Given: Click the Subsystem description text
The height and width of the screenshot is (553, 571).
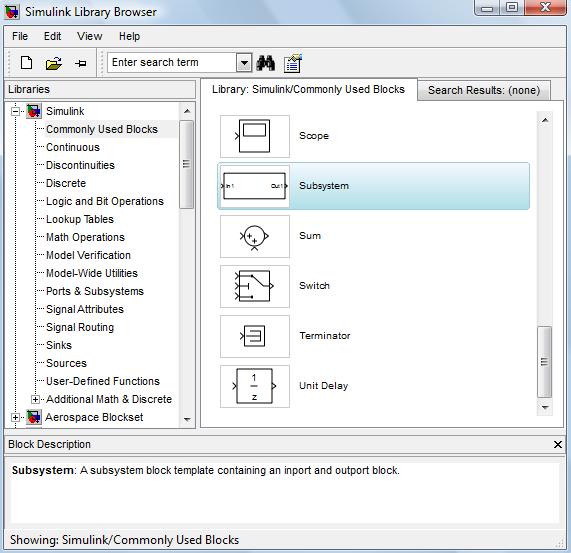Looking at the screenshot, I should click(206, 470).
